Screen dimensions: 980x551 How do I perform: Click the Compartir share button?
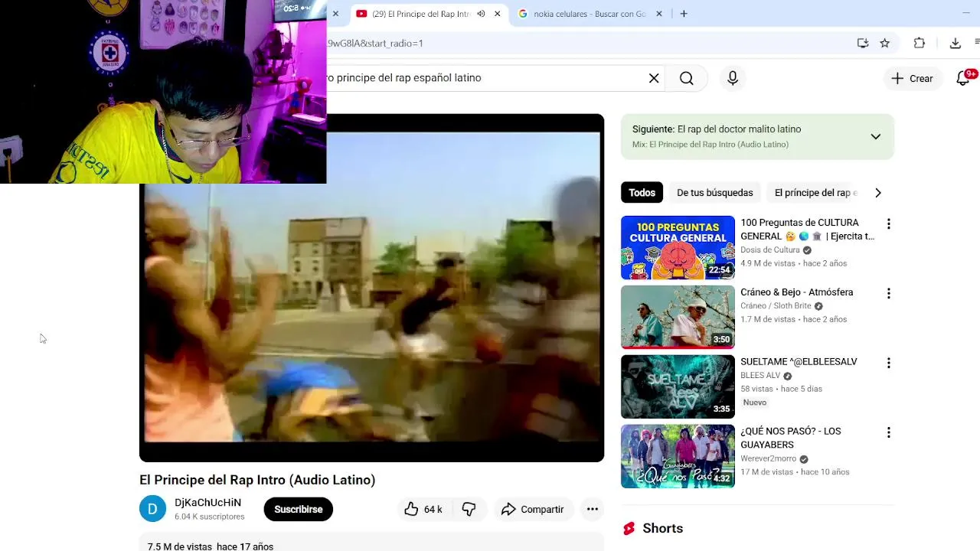pyautogui.click(x=533, y=510)
